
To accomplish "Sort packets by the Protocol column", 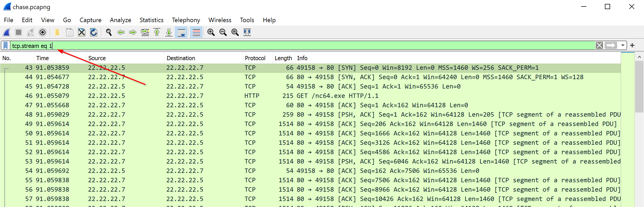I will (x=258, y=58).
